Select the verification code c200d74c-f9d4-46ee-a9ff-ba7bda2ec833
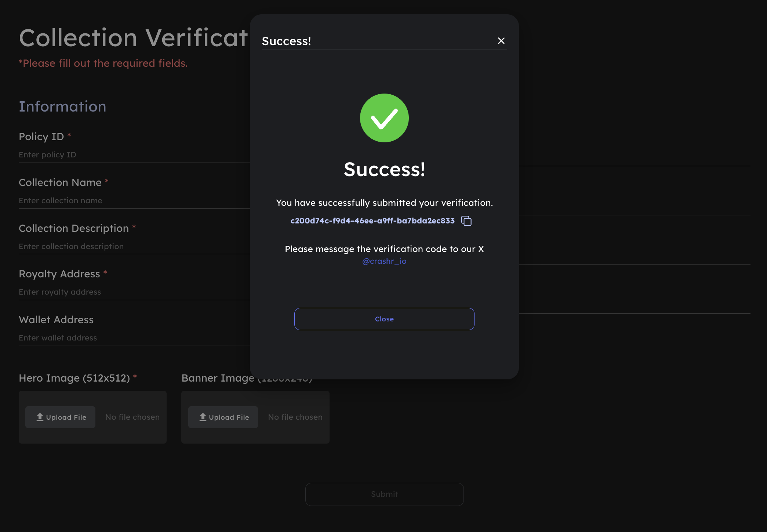 tap(372, 221)
